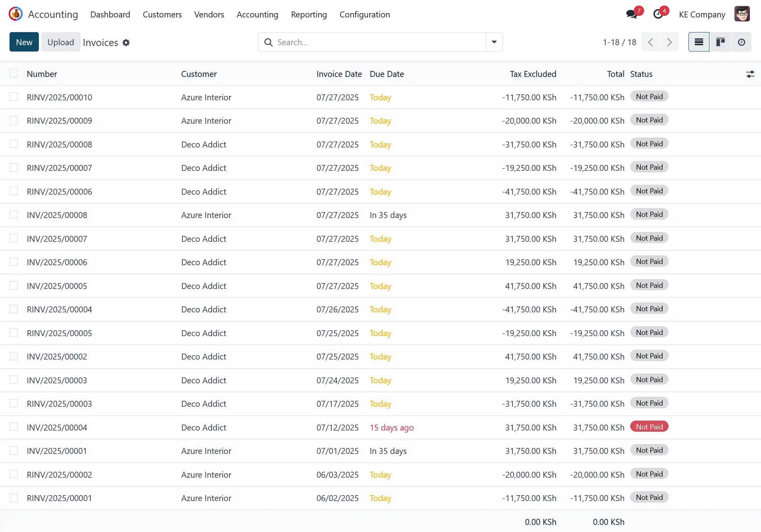This screenshot has height=532, width=761.
Task: Switch to the kanban view
Action: (720, 42)
